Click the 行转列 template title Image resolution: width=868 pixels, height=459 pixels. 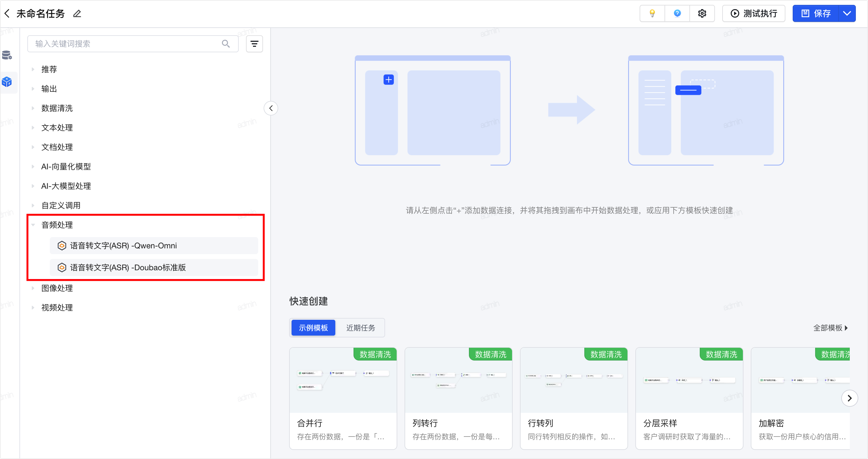tap(541, 423)
